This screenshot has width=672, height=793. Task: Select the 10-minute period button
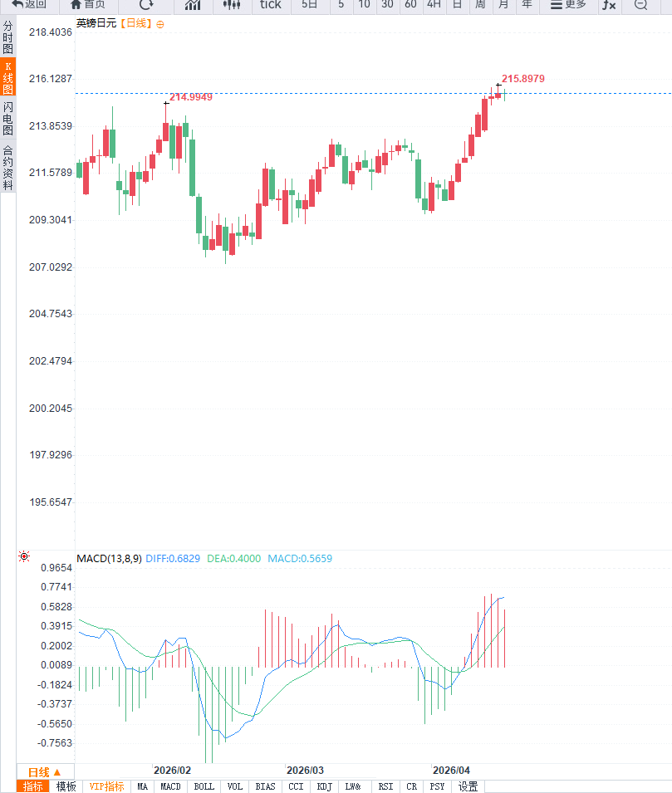coord(364,4)
